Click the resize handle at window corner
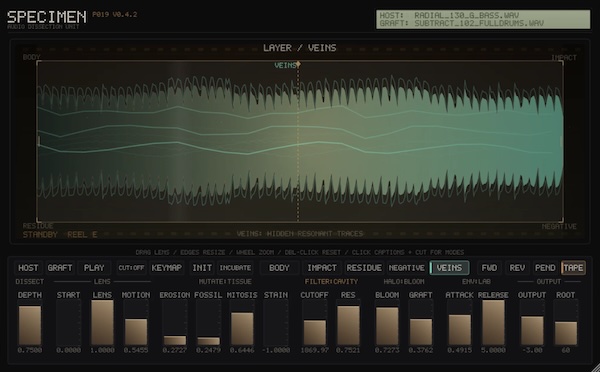This screenshot has width=600, height=372. 595,367
